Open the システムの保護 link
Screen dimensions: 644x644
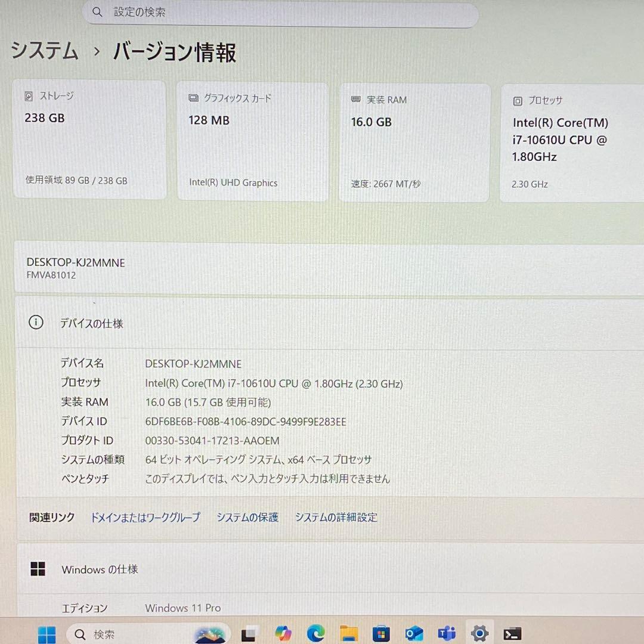(x=247, y=518)
